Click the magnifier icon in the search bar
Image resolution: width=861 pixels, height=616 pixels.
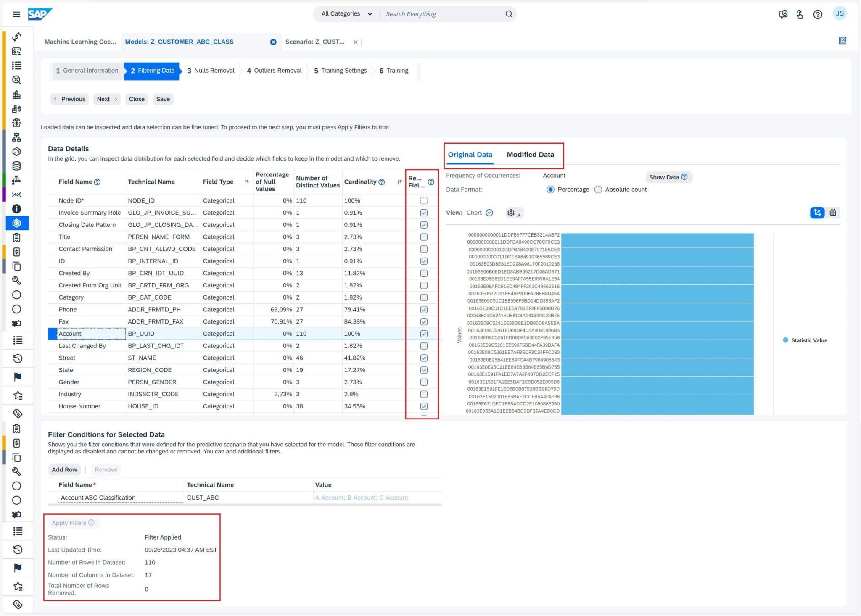(508, 14)
